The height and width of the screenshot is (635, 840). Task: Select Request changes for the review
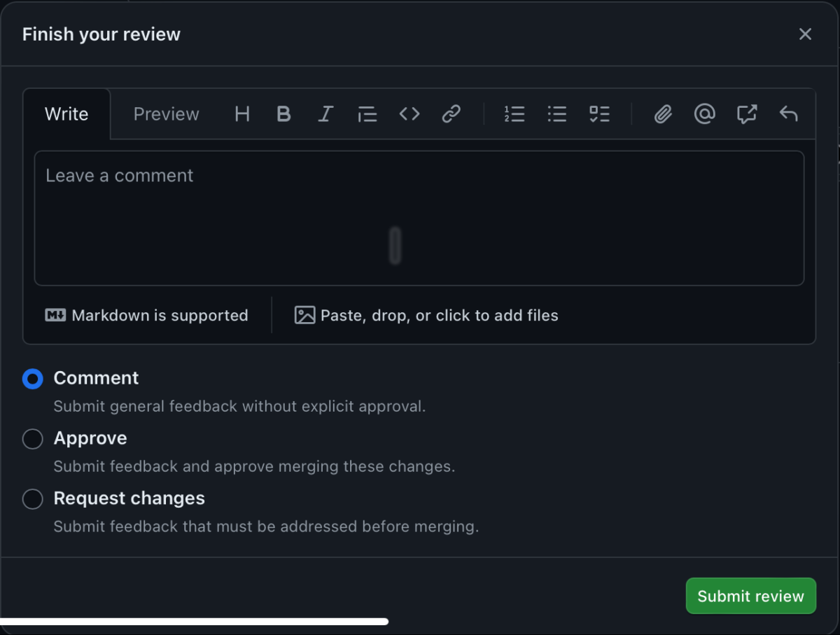pos(32,499)
